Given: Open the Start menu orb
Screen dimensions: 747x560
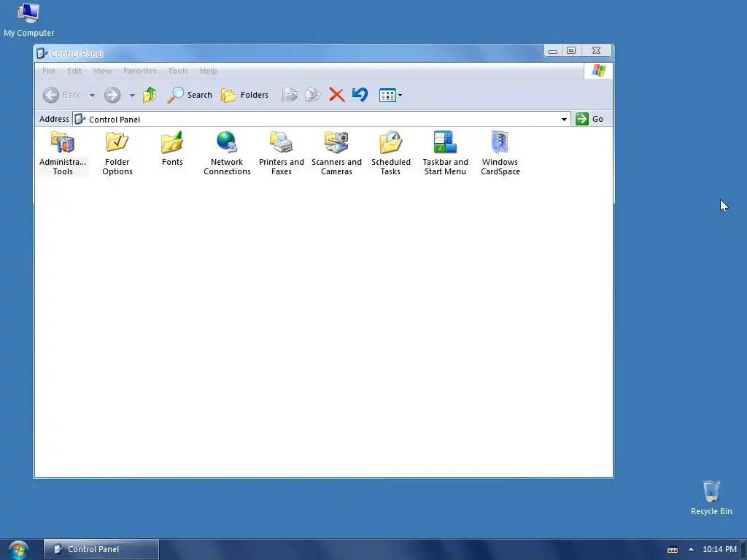Looking at the screenshot, I should point(18,550).
